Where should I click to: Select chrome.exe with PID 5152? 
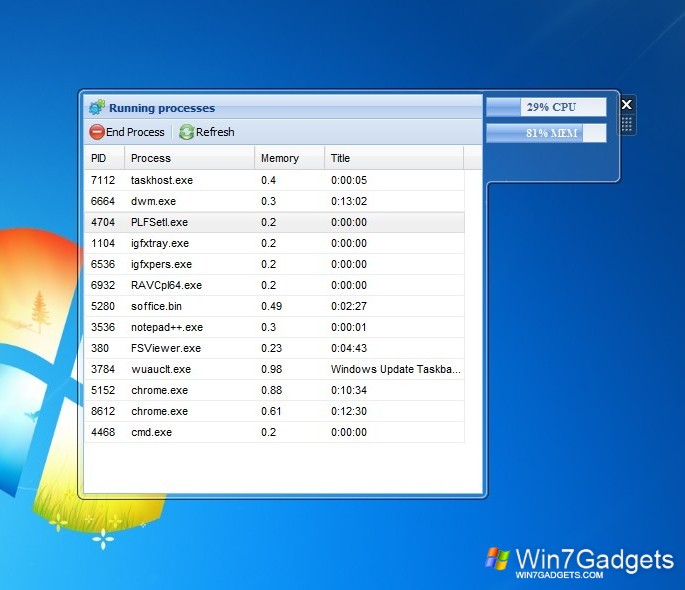click(274, 390)
